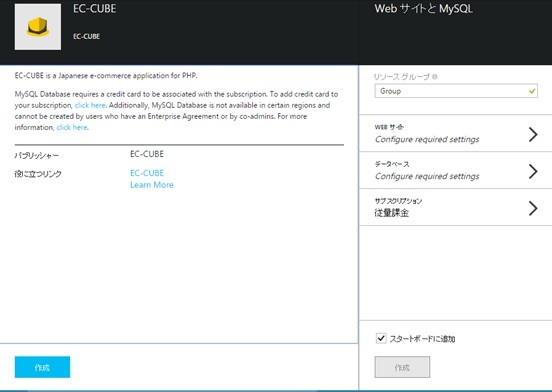Click the large EC-CUBE header title
The image size is (552, 392).
coord(95,8)
